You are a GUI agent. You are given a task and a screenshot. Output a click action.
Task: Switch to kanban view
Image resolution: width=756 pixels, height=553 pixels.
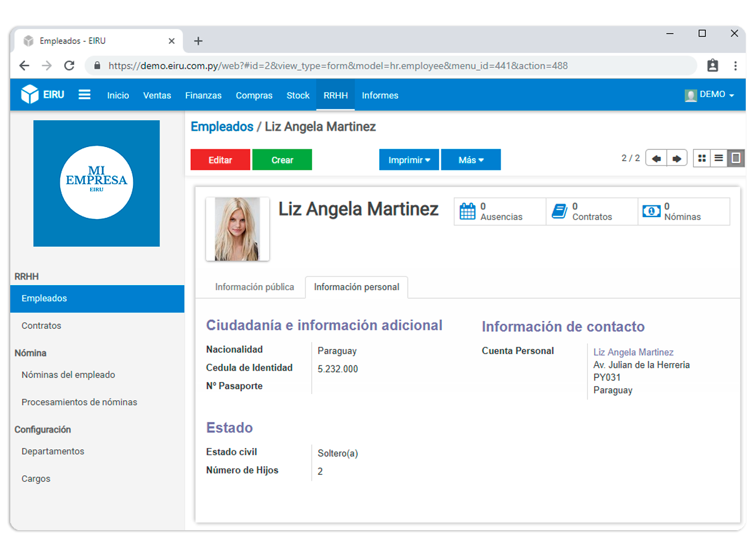click(x=702, y=158)
